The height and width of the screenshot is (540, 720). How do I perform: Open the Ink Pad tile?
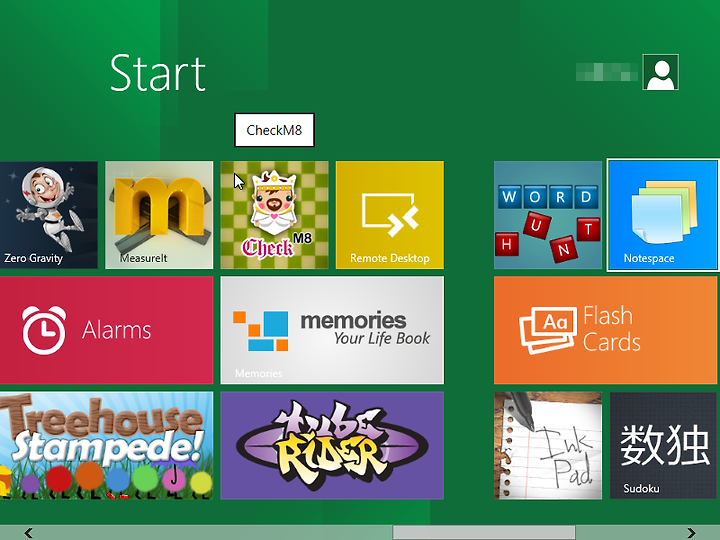[x=548, y=445]
